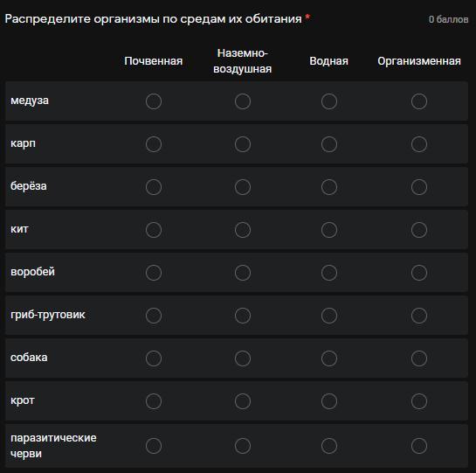Mark берёза as Наземно-воздушная
The image size is (476, 473).
pyautogui.click(x=243, y=187)
